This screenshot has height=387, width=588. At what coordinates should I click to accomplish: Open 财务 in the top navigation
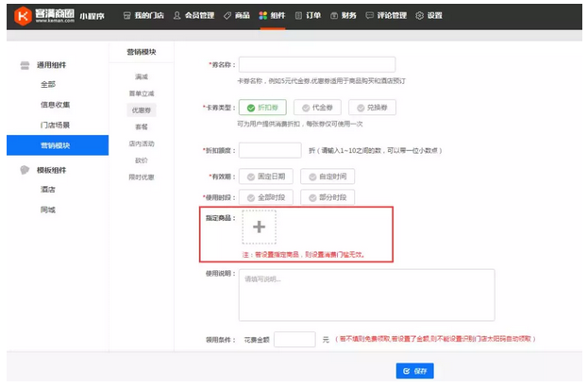point(344,15)
